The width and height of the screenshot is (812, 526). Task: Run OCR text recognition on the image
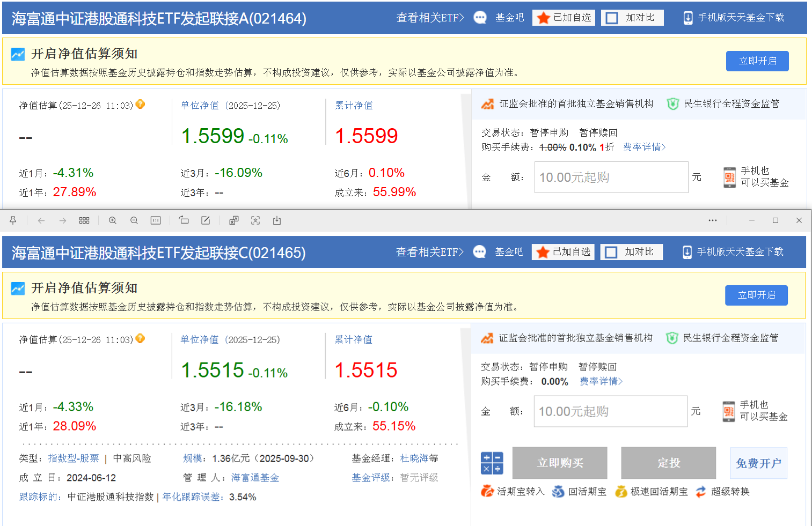point(255,220)
